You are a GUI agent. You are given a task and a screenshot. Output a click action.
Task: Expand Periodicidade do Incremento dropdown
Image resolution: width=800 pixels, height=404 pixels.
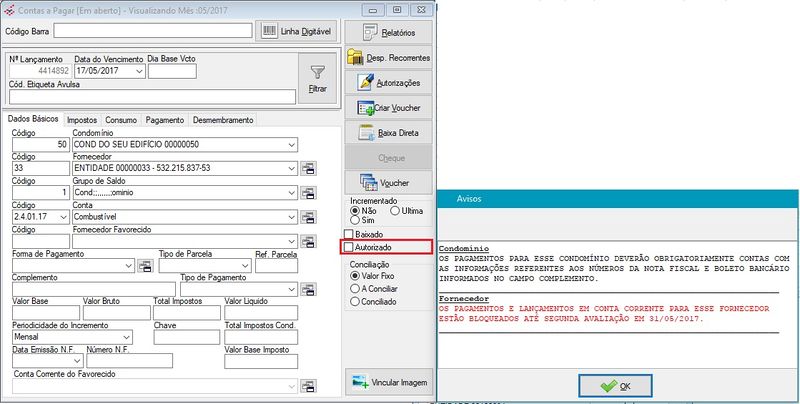(x=126, y=338)
